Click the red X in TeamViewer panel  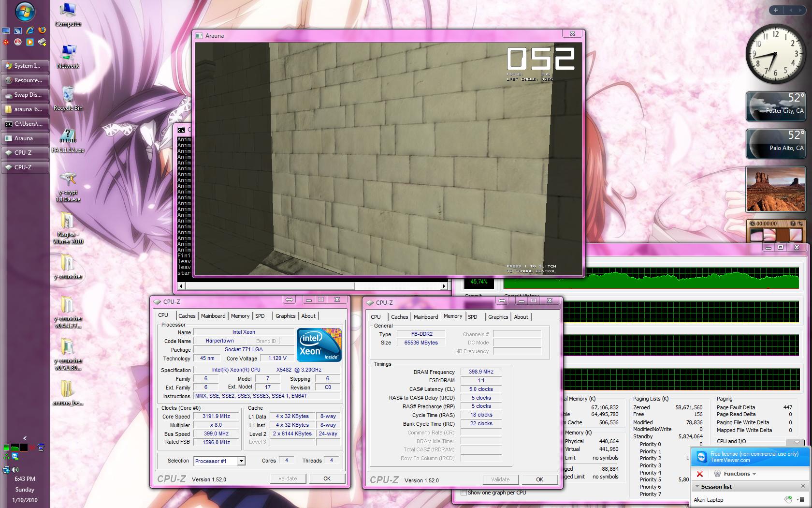pos(699,474)
